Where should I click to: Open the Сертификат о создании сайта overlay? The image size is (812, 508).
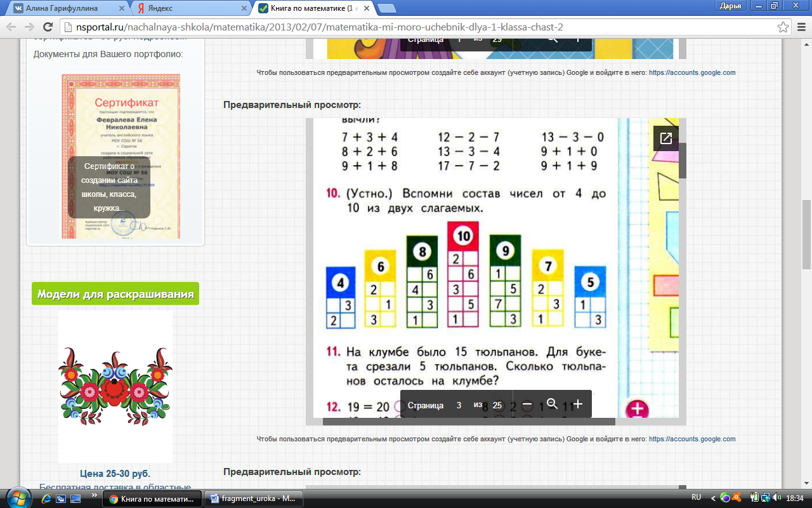(109, 187)
